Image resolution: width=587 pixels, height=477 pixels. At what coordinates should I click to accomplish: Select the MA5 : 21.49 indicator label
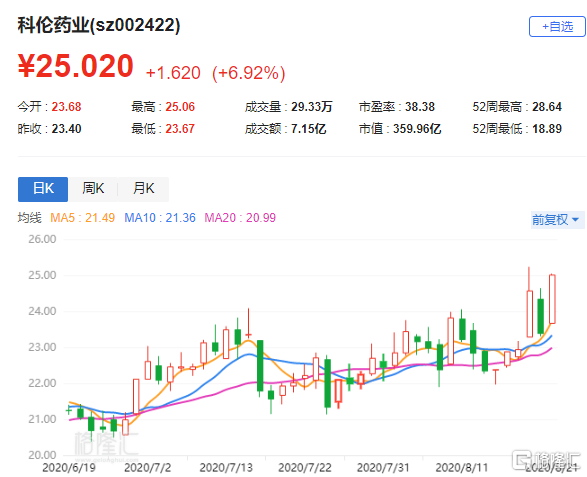click(82, 218)
